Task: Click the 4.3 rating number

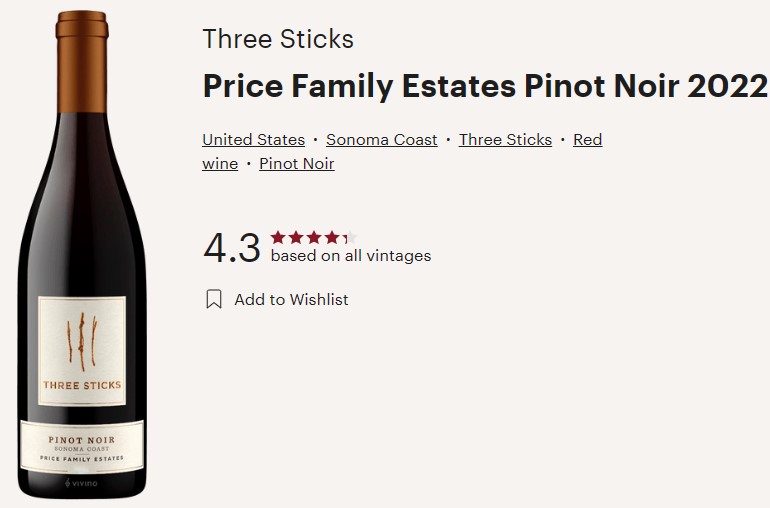Action: (x=231, y=248)
